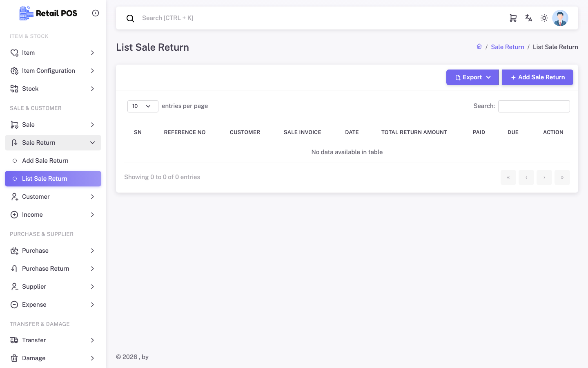Open the Customer sidebar menu
This screenshot has width=588, height=368.
click(x=53, y=197)
